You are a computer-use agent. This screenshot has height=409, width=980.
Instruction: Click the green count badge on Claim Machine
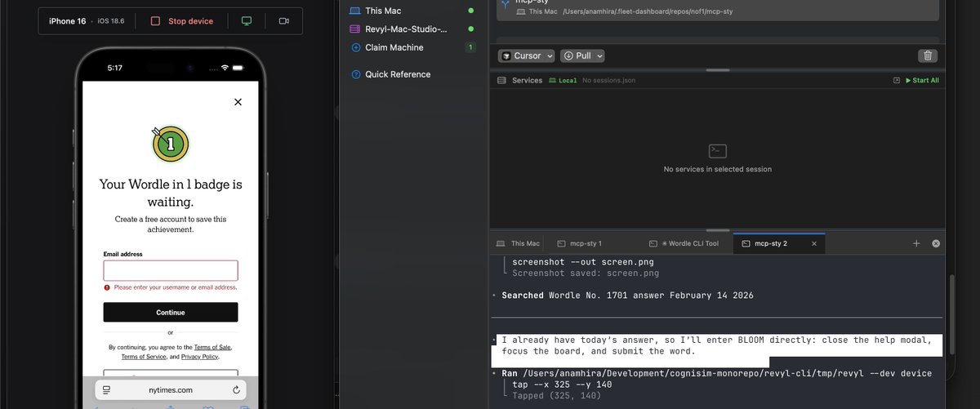(470, 47)
